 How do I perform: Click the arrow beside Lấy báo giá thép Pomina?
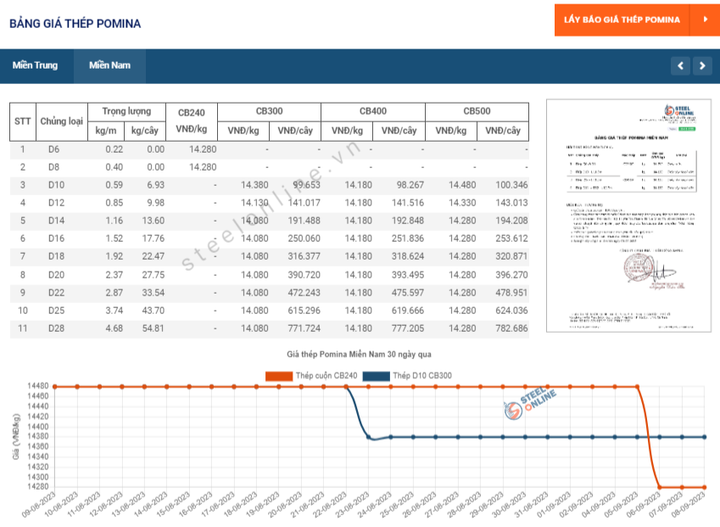point(705,20)
